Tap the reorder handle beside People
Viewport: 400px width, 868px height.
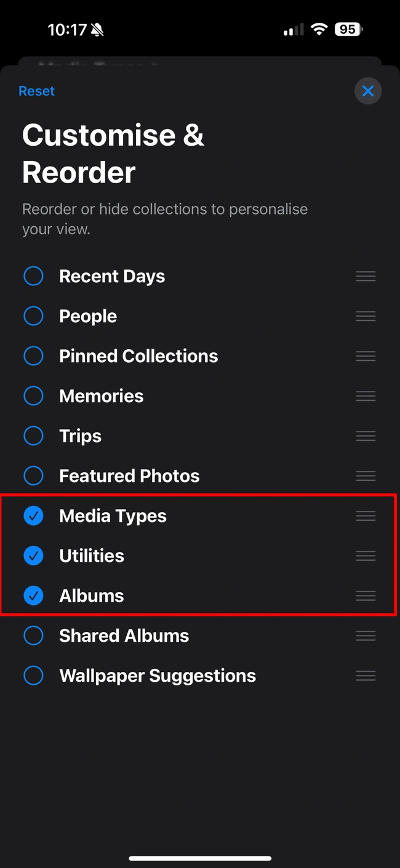pos(366,316)
